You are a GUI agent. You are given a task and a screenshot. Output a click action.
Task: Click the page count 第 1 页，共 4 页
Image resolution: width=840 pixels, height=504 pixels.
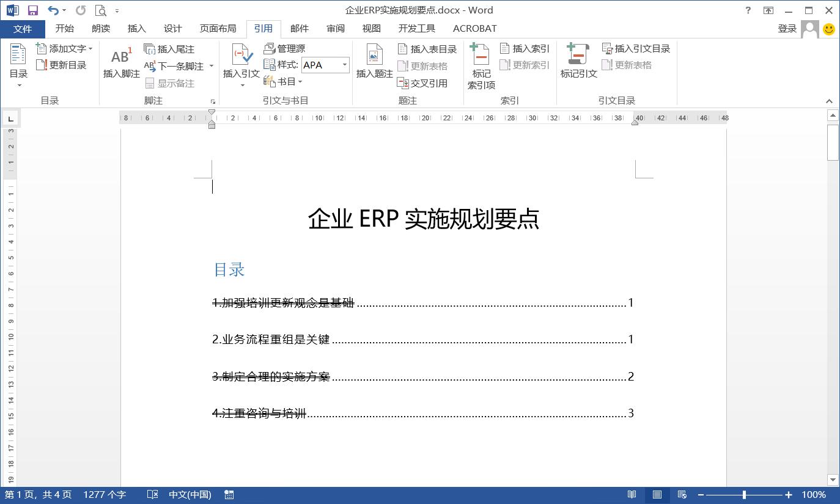[x=39, y=495]
